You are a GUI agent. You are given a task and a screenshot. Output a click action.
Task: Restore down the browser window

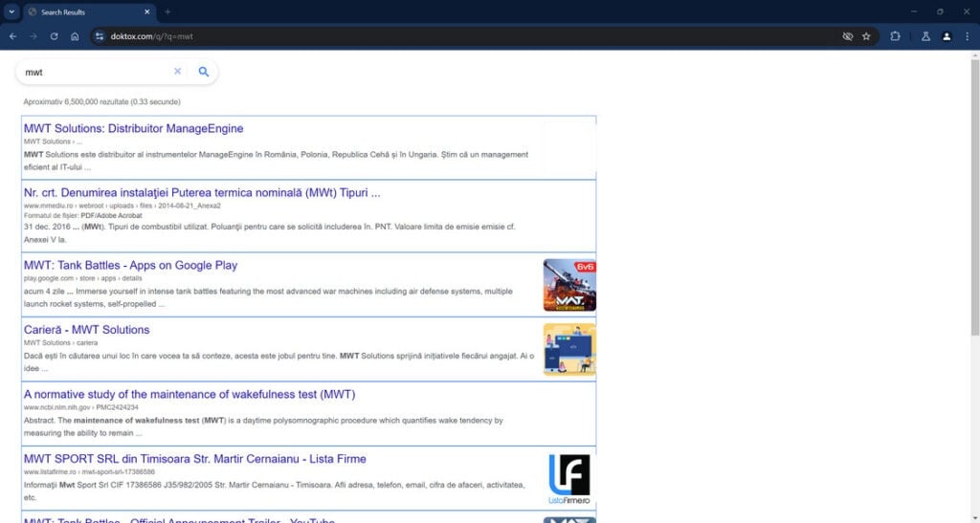[940, 11]
